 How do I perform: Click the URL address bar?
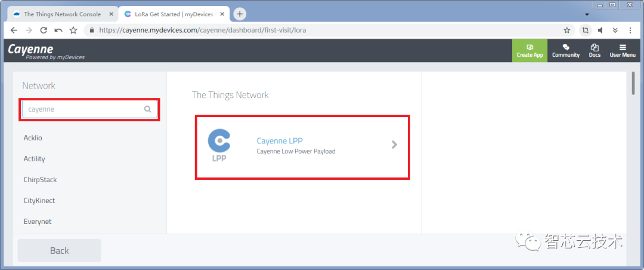[x=329, y=30]
